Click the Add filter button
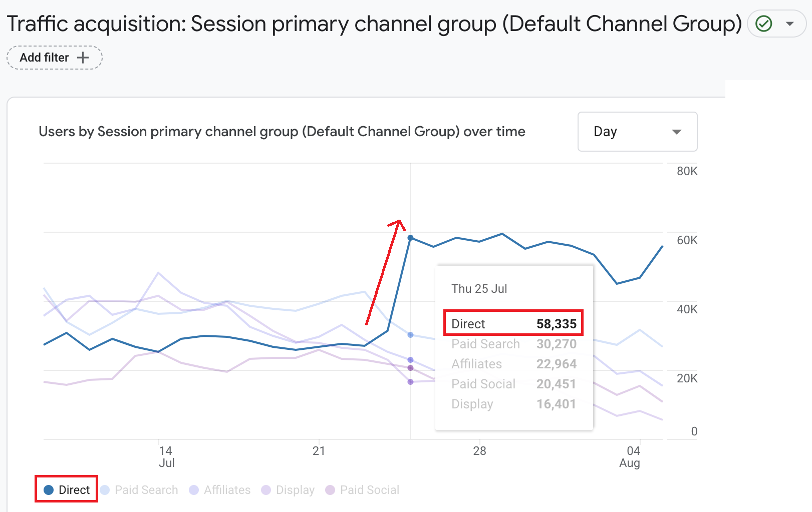This screenshot has width=812, height=512. pyautogui.click(x=54, y=58)
